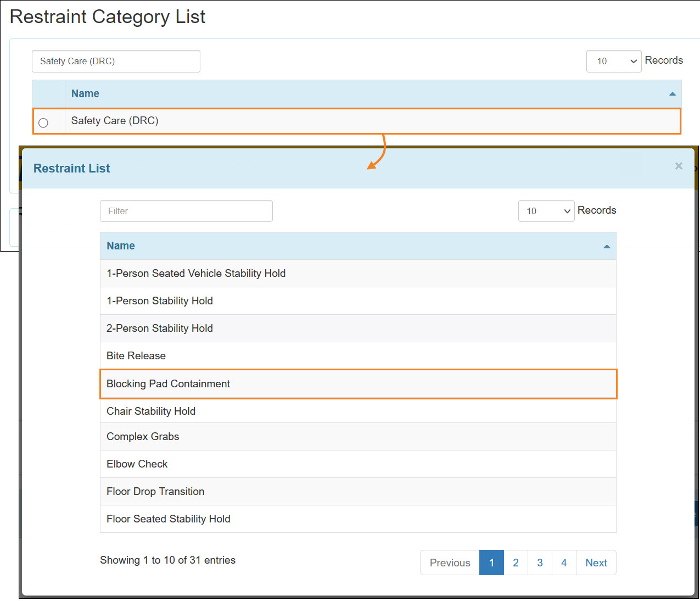
Task: Select the Safety Care (DRC) radio button
Action: click(43, 123)
